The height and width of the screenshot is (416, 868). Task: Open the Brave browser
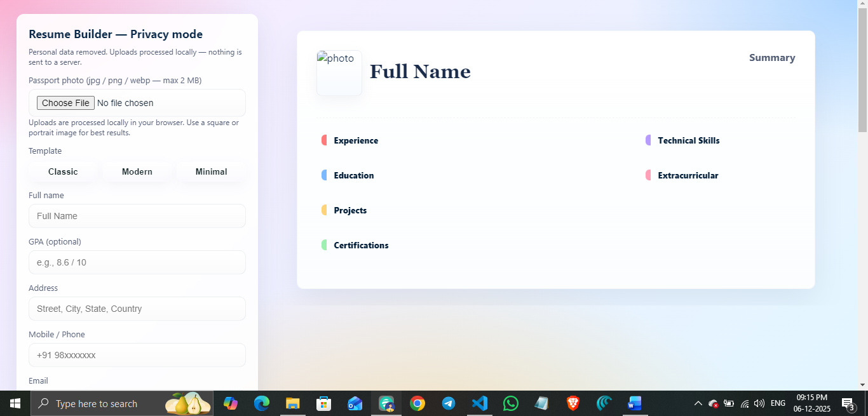pyautogui.click(x=573, y=403)
